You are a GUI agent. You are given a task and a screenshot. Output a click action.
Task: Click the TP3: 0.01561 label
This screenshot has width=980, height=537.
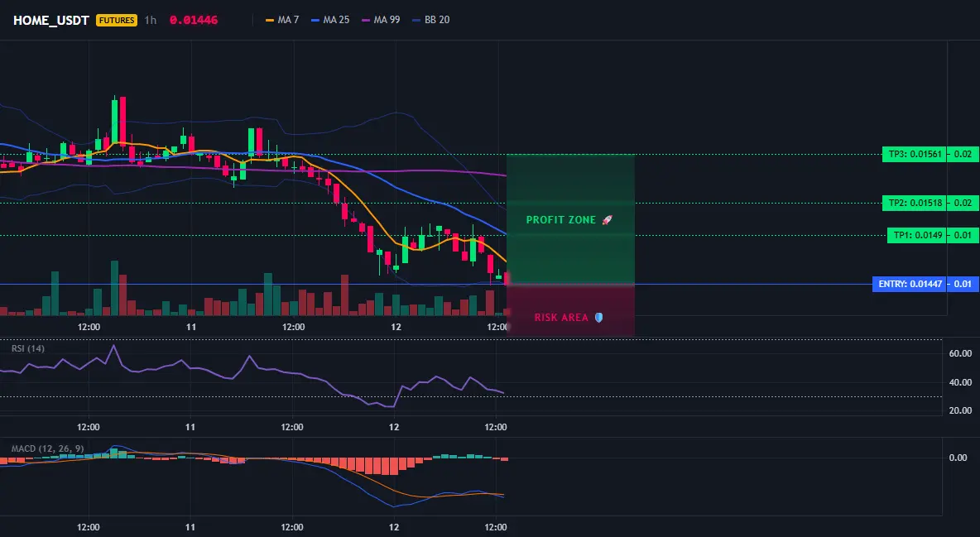914,155
